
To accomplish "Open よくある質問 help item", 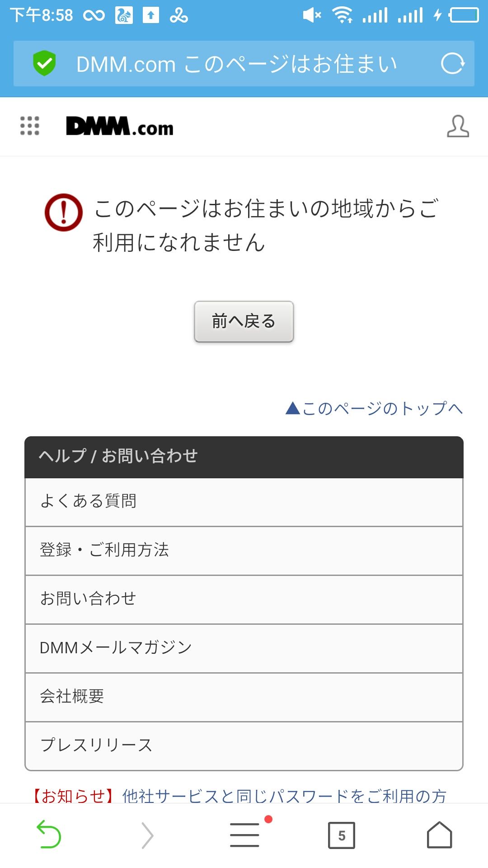I will 244,502.
